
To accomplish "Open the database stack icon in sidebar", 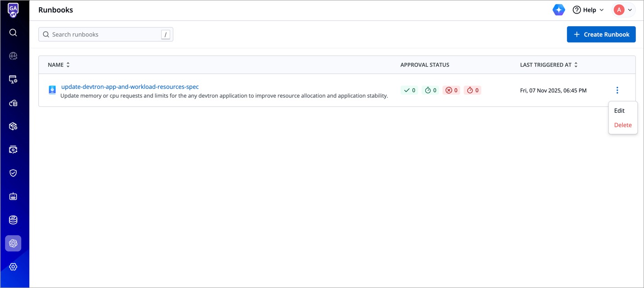I will click(13, 220).
